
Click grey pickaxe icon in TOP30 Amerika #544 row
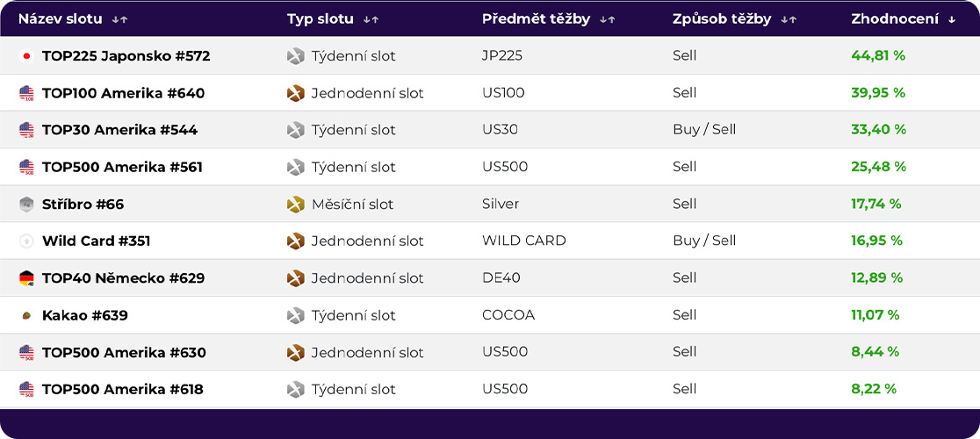coord(296,131)
